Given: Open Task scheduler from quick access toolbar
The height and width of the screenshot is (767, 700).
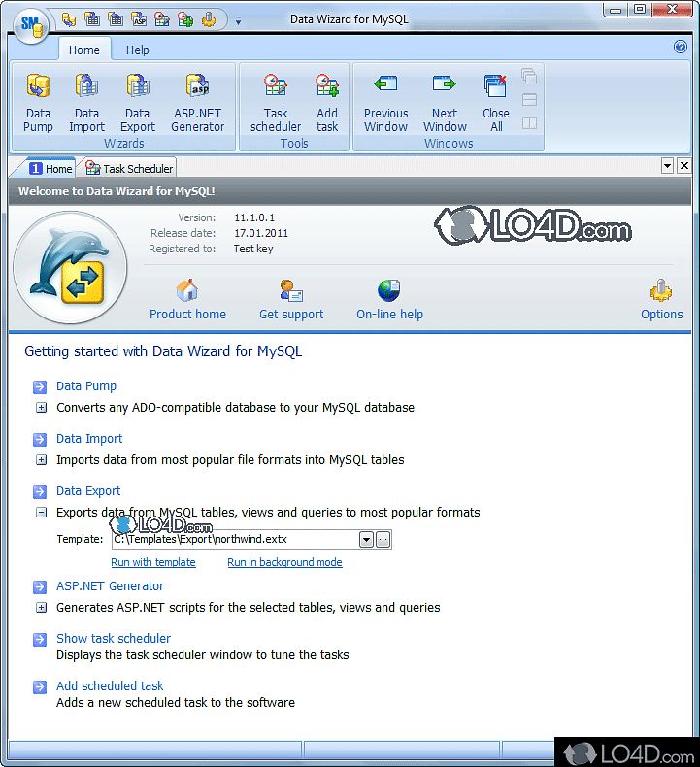Looking at the screenshot, I should (x=162, y=19).
